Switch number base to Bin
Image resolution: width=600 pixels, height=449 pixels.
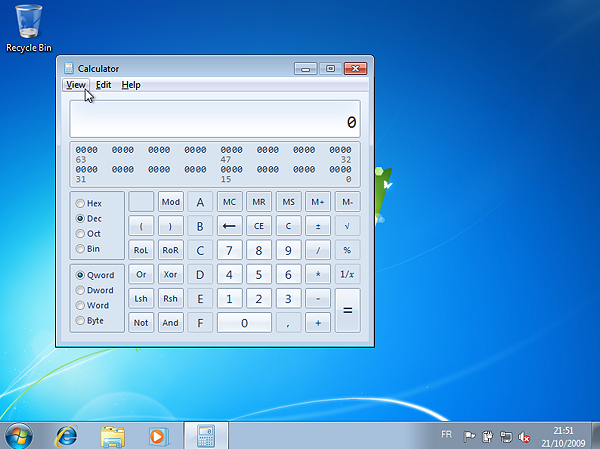point(80,248)
